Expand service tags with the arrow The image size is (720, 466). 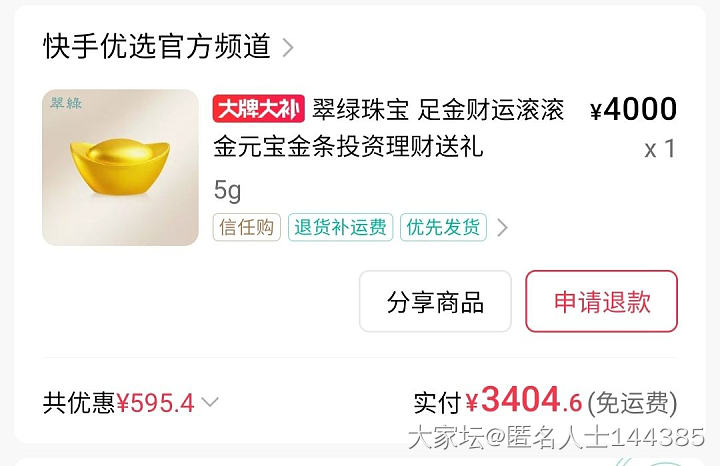click(x=503, y=228)
